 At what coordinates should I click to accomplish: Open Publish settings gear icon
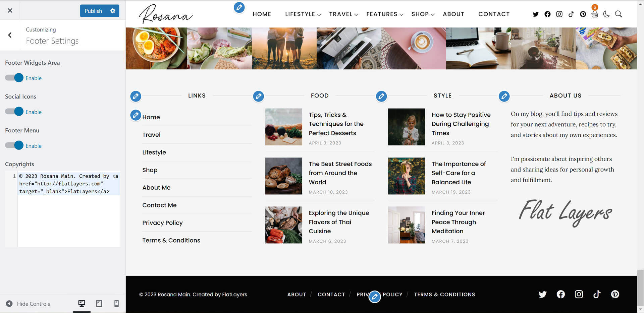coord(113,11)
